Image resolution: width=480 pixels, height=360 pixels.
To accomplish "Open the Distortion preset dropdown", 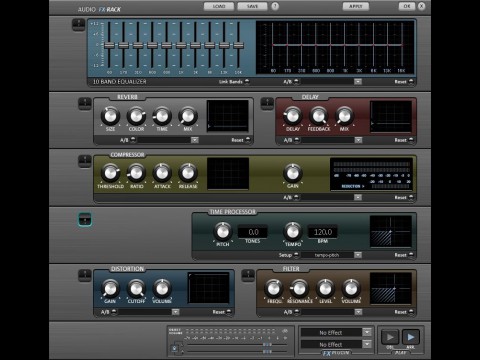I will coord(175,312).
